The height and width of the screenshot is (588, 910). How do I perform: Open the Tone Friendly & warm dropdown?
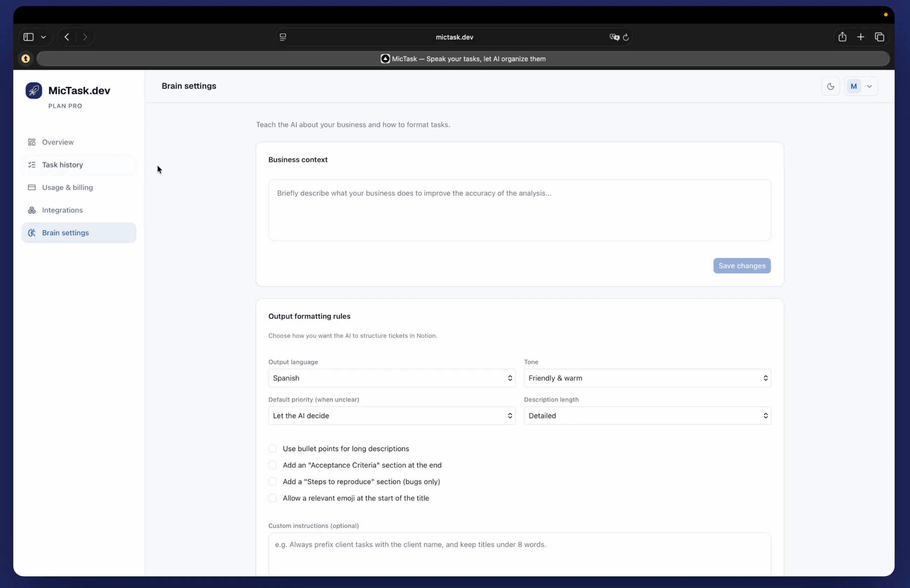(x=647, y=378)
